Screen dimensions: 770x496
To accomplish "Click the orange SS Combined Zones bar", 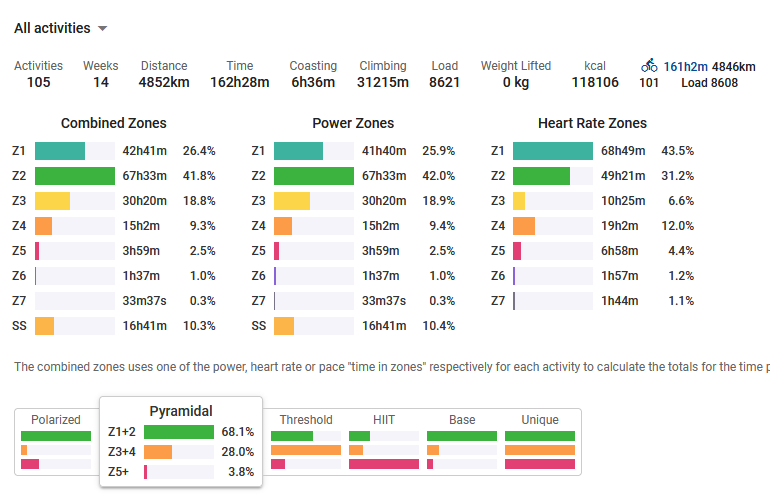I will pyautogui.click(x=44, y=326).
